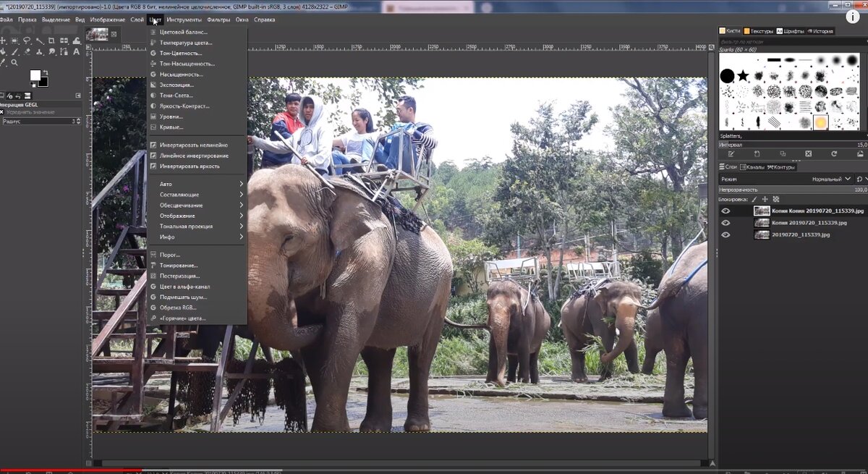Lock pixels brush icon in layers
Viewport: 868px width, 474px height.
tap(754, 199)
